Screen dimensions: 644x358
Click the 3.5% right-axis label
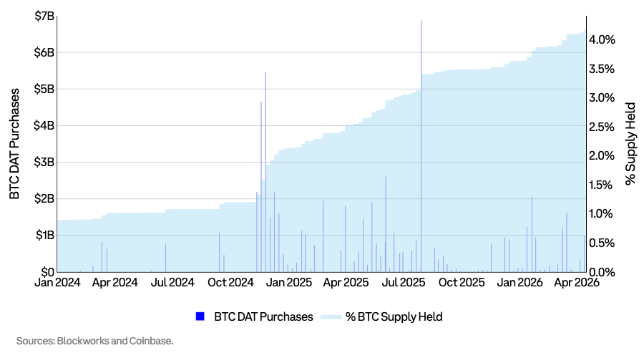pos(602,69)
